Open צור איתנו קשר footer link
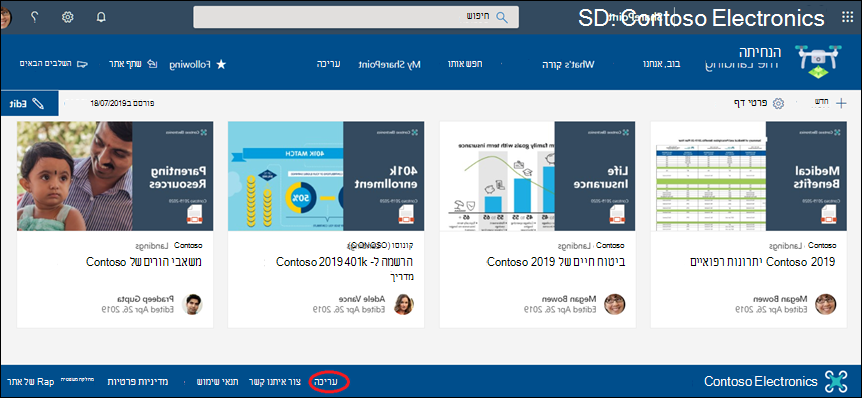Viewport: 862px width, 398px height. coord(276,381)
